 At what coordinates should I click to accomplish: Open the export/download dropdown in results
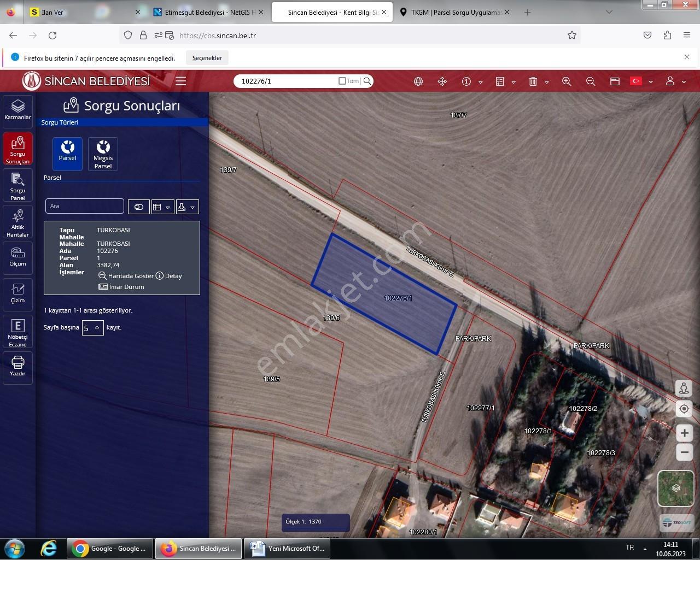[187, 207]
